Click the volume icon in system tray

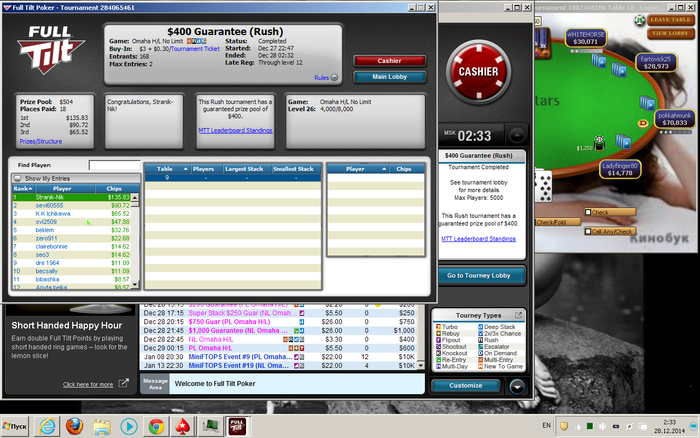point(603,426)
